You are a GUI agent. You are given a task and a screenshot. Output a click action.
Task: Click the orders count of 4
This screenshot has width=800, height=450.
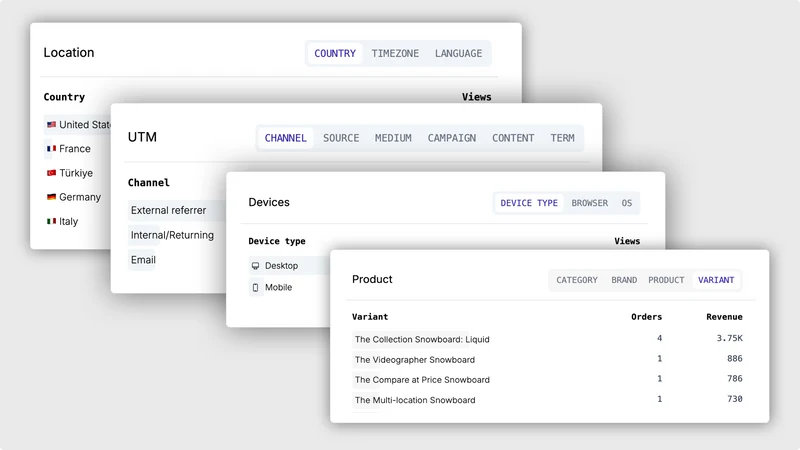[x=659, y=338]
